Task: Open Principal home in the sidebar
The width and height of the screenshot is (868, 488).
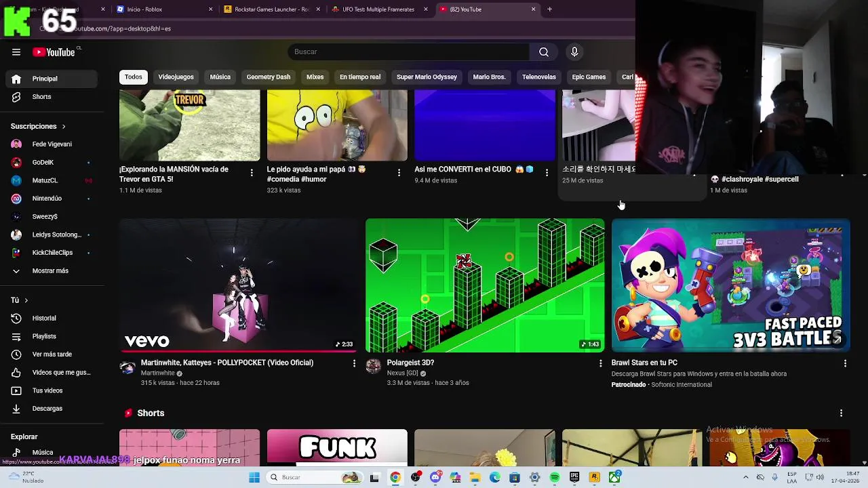Action: (52, 79)
